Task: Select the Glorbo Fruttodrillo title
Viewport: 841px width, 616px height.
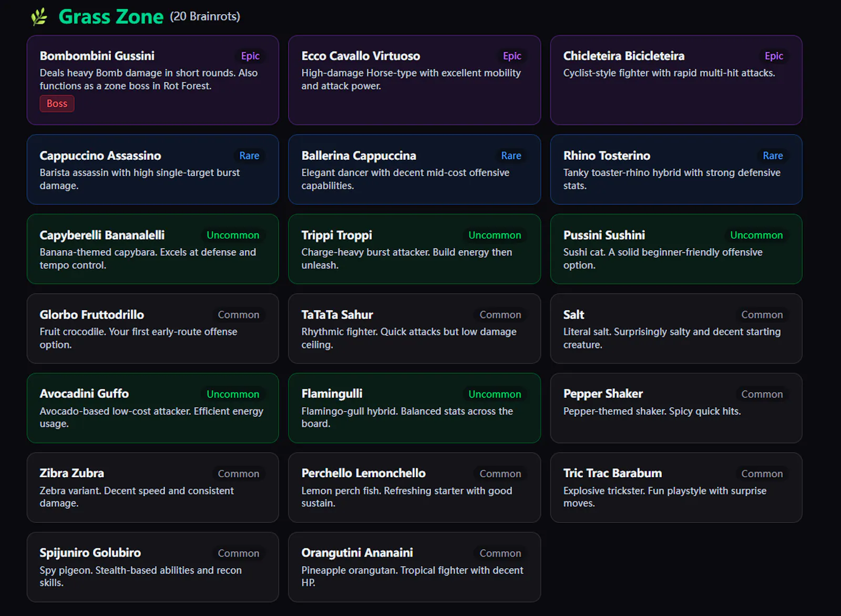Action: coord(92,315)
